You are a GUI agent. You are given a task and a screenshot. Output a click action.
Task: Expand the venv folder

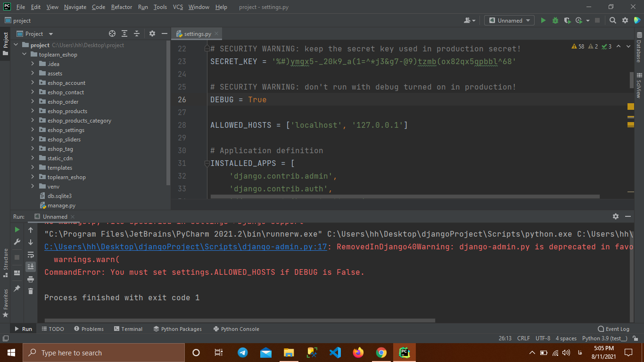pyautogui.click(x=33, y=187)
